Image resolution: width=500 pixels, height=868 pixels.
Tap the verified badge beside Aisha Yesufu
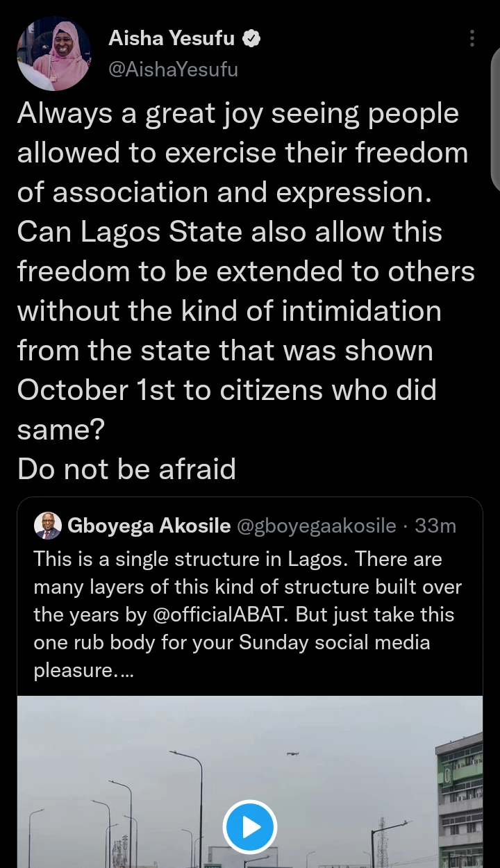click(251, 39)
